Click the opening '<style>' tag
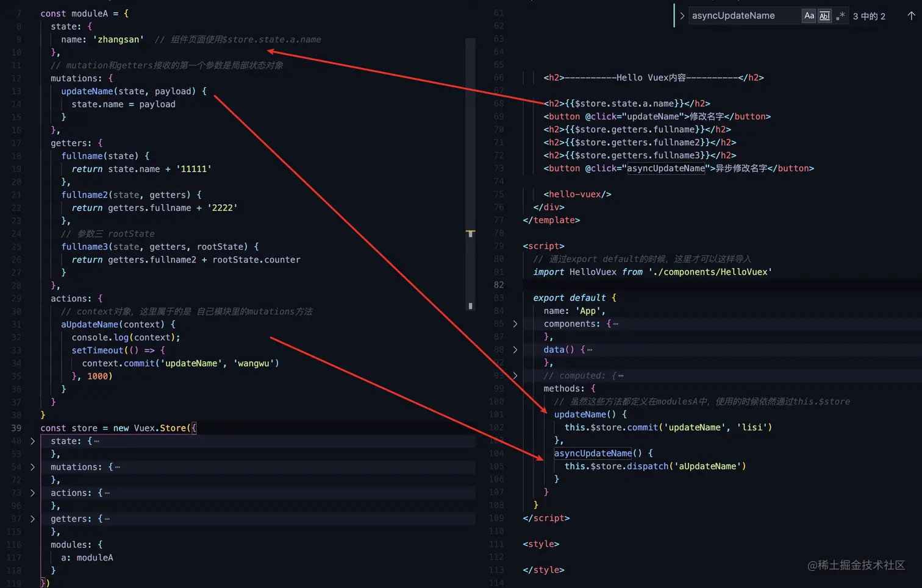 point(541,544)
